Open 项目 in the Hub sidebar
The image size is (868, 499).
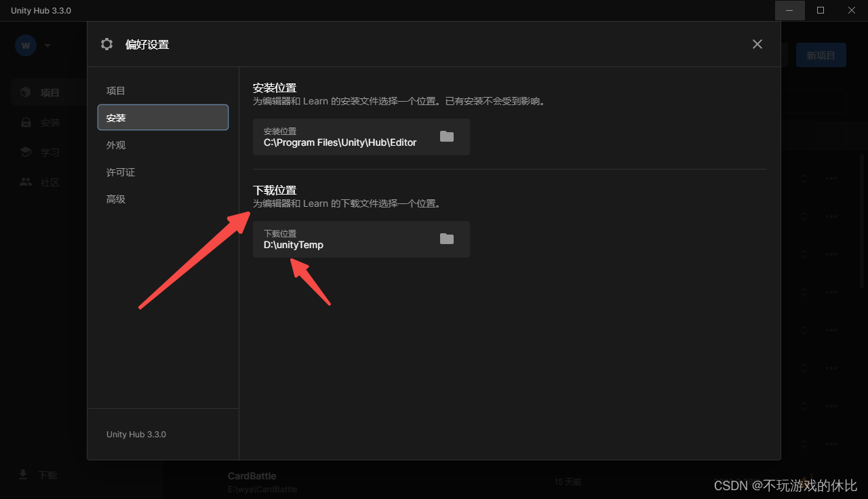point(47,92)
